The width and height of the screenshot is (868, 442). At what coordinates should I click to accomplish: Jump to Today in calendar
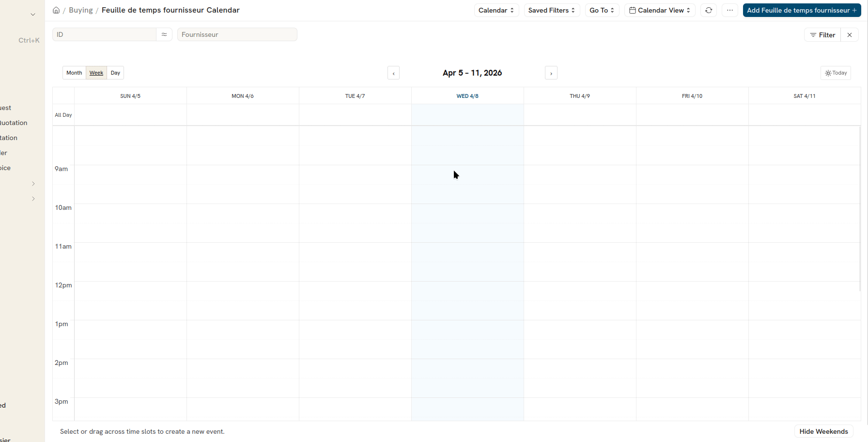tap(836, 73)
